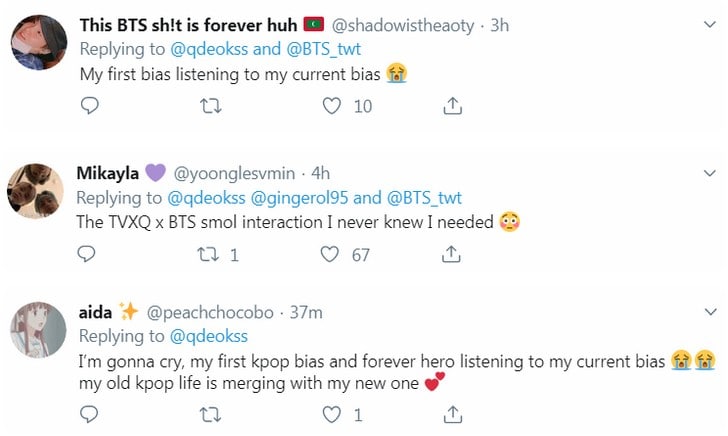Reply to shadowistheaoty's tweet
The image size is (728, 436).
(89, 105)
